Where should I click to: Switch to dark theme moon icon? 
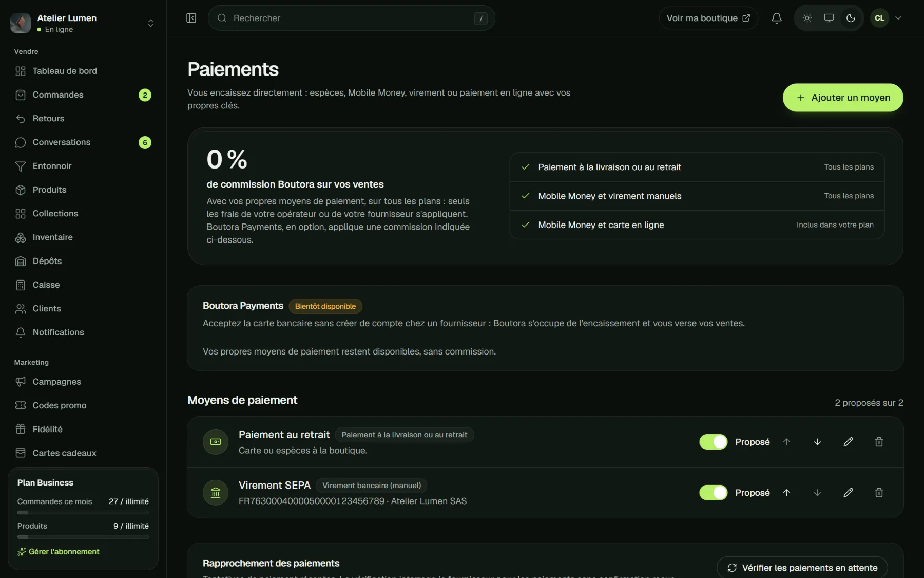pos(851,18)
